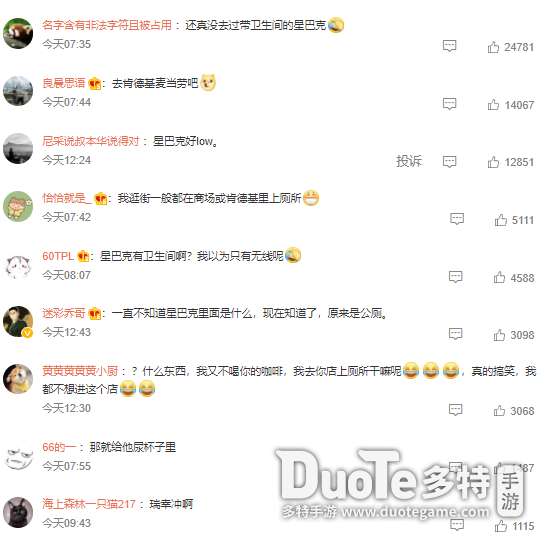Like the comment with 3068 likes
550x542 pixels.
pyautogui.click(x=499, y=410)
